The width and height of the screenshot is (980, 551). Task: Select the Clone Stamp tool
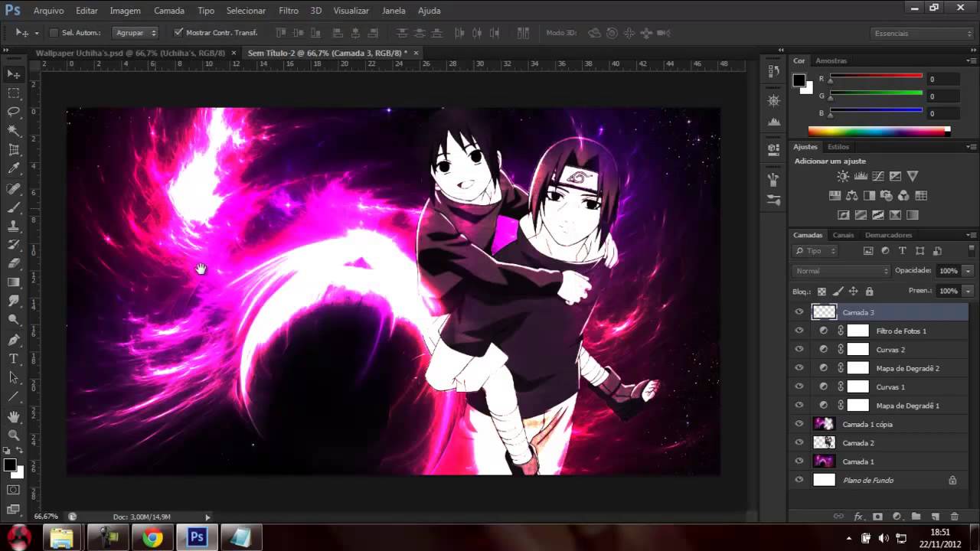tap(14, 226)
